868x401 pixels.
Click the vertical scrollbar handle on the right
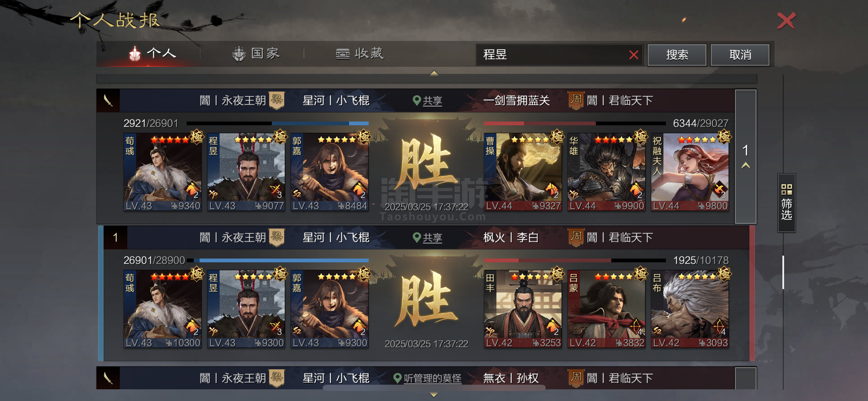click(x=783, y=272)
